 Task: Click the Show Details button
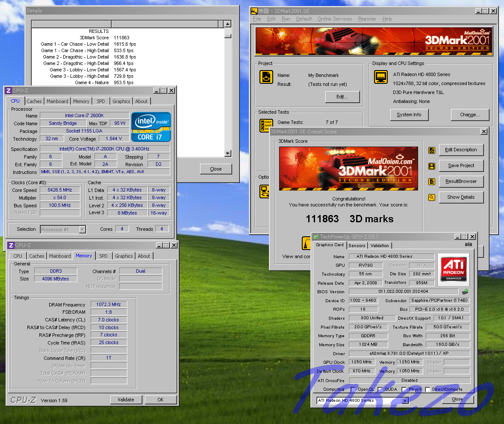pos(461,197)
